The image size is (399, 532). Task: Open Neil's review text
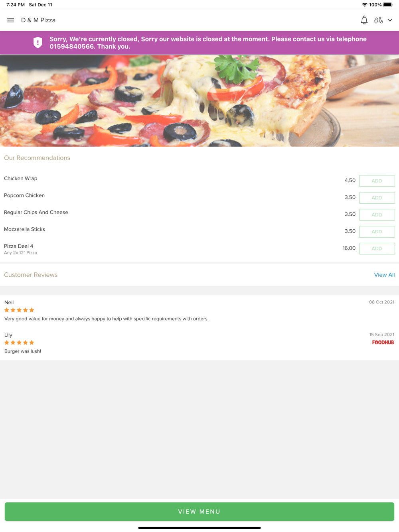point(107,319)
